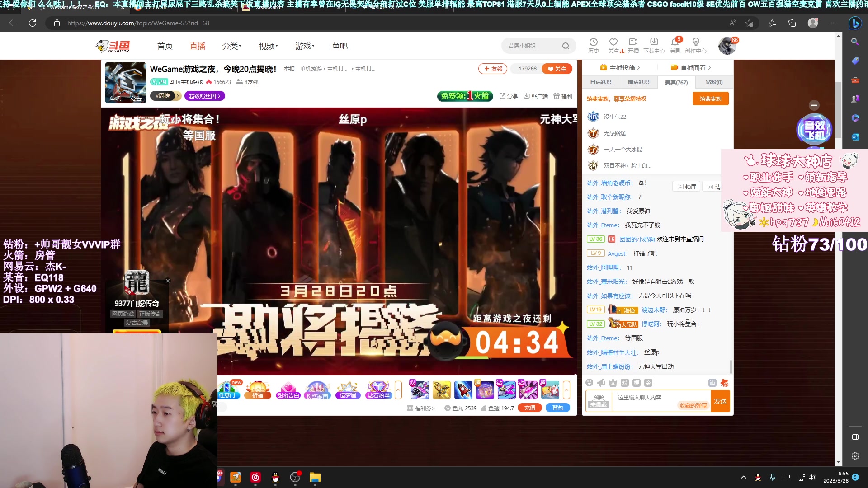Toggle the 关注 follow button for streamer

(557, 69)
